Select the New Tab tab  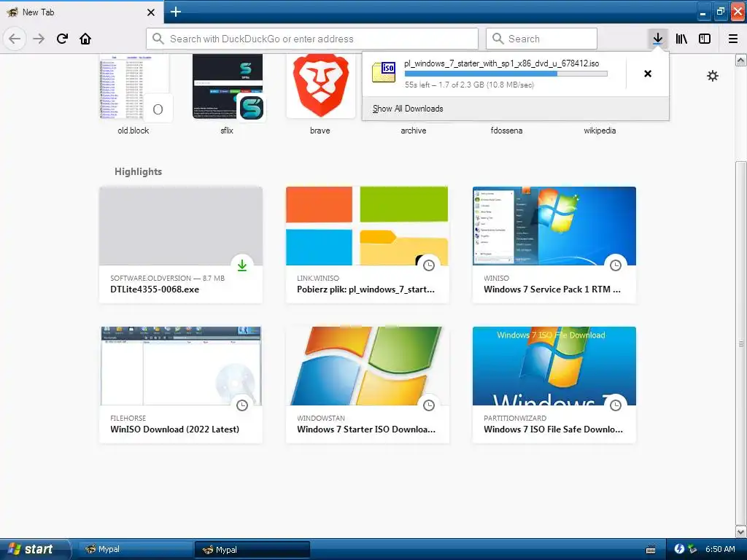[x=82, y=12]
